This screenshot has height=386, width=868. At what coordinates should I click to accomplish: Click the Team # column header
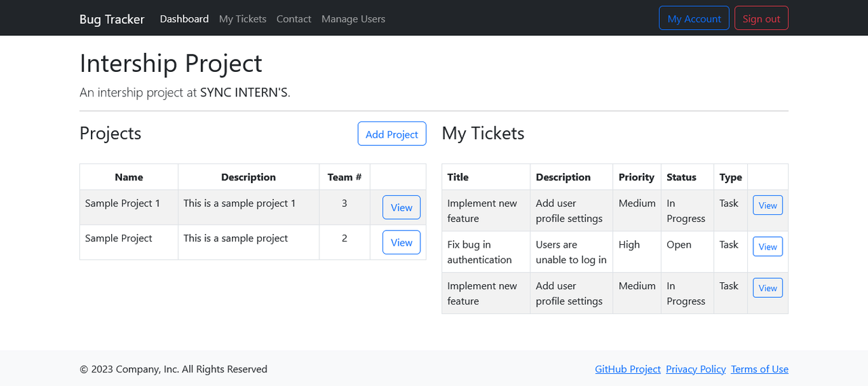pyautogui.click(x=344, y=177)
